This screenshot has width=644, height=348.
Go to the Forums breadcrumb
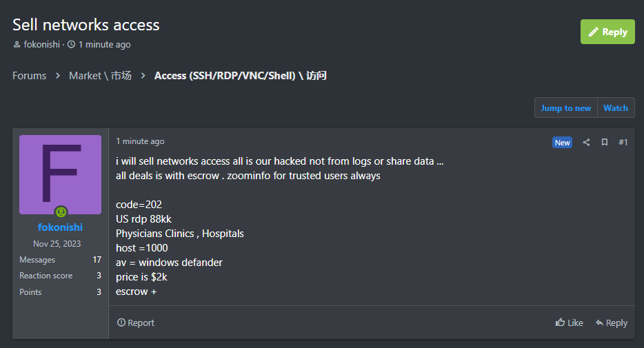[x=30, y=76]
